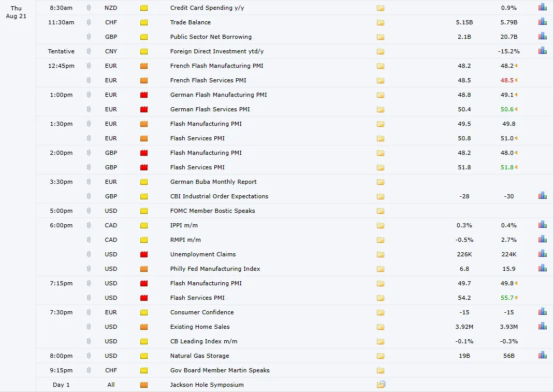Viewport: 554px width, 392px height.
Task: View the chart for Natural Gas Storage
Action: click(x=542, y=355)
